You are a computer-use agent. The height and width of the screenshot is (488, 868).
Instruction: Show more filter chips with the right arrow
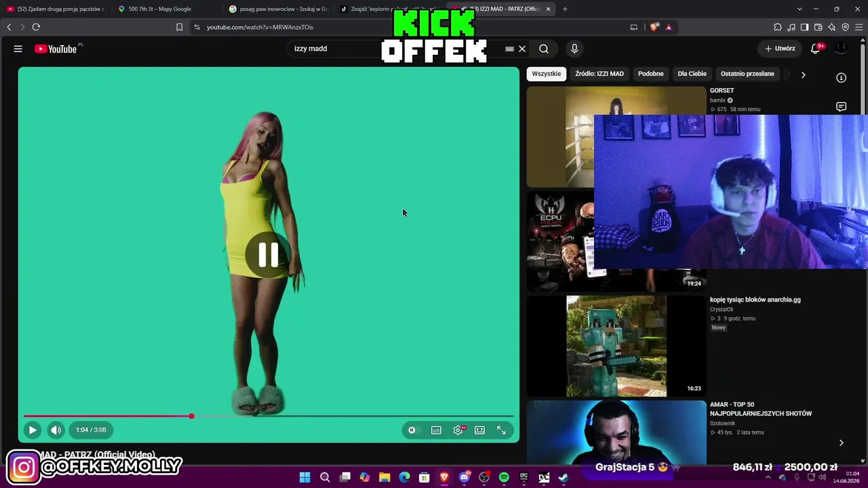803,75
